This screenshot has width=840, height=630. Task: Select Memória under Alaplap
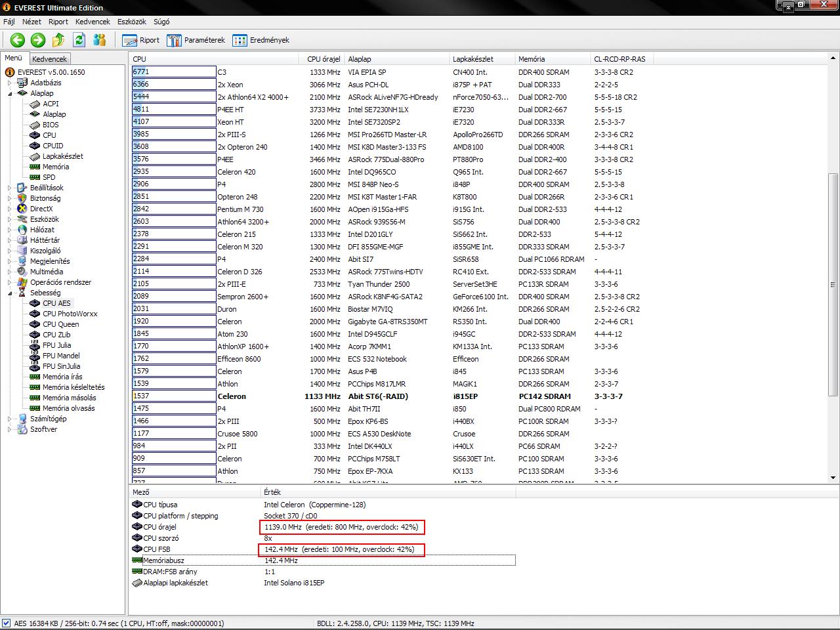49,167
